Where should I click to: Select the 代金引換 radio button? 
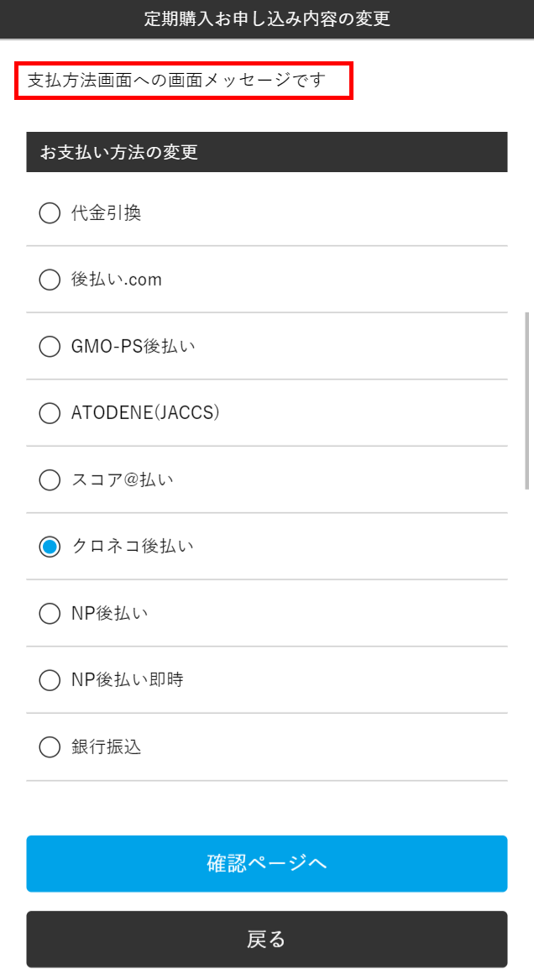coord(50,213)
